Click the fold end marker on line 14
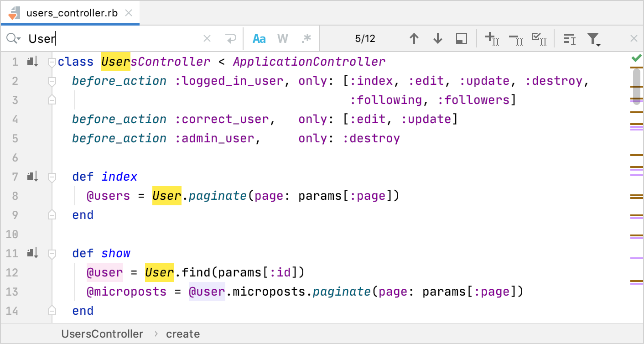Image resolution: width=644 pixels, height=344 pixels. pyautogui.click(x=52, y=311)
